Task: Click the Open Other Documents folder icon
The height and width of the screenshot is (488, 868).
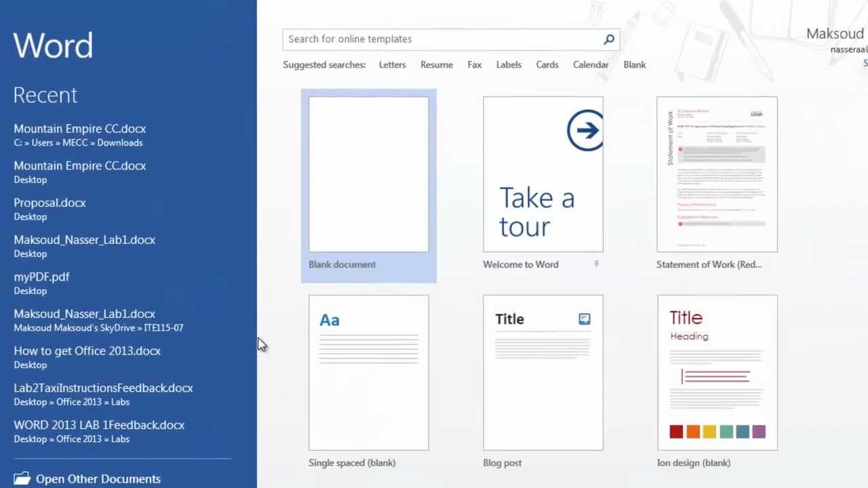Action: 22,479
